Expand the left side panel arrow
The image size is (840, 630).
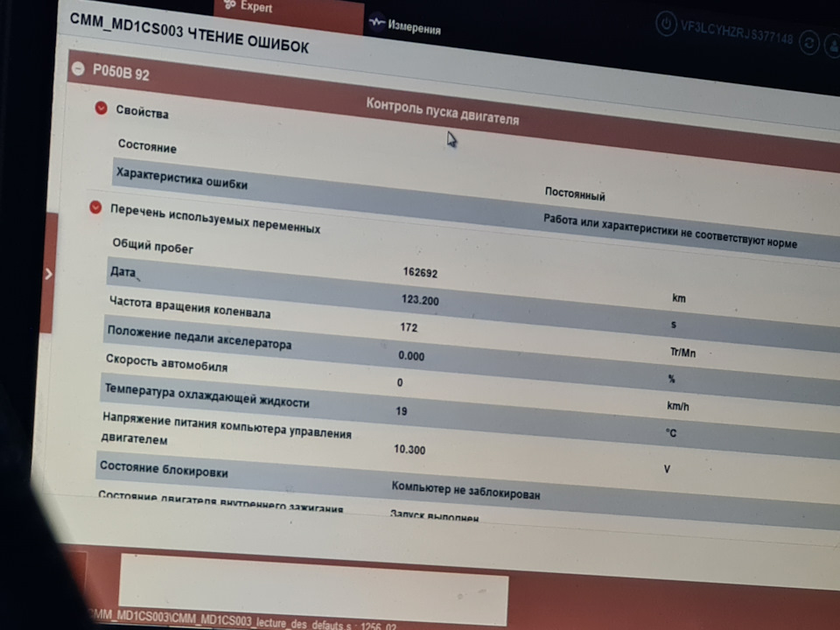(x=49, y=274)
